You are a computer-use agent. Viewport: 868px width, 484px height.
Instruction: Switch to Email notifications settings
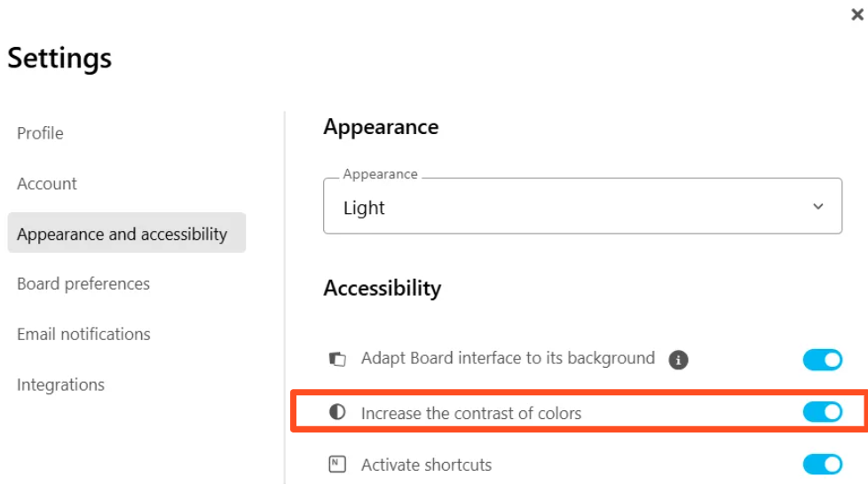coord(83,335)
